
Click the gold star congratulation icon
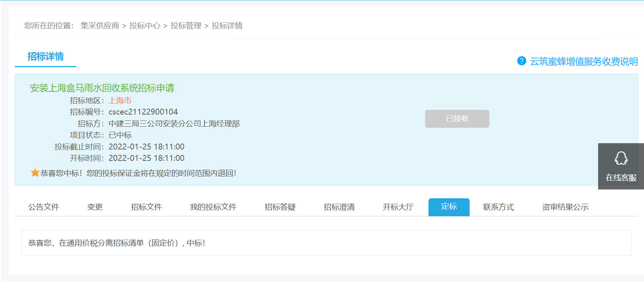(35, 173)
